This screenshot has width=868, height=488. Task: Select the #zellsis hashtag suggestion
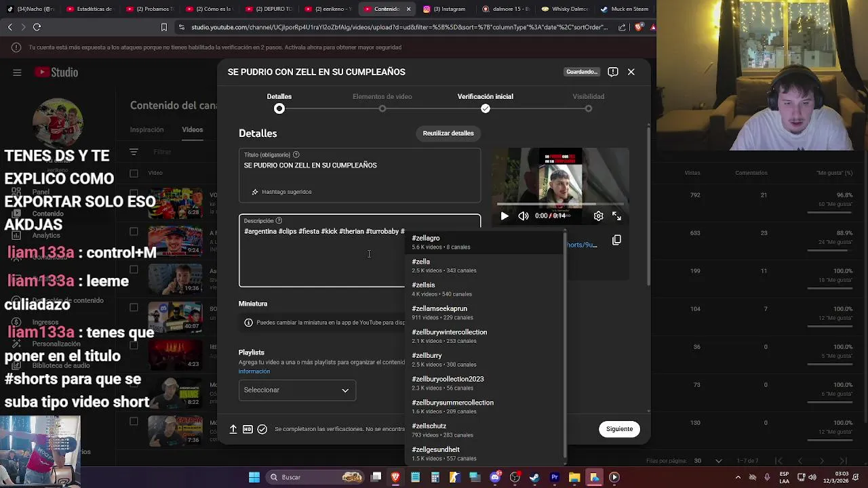(484, 289)
